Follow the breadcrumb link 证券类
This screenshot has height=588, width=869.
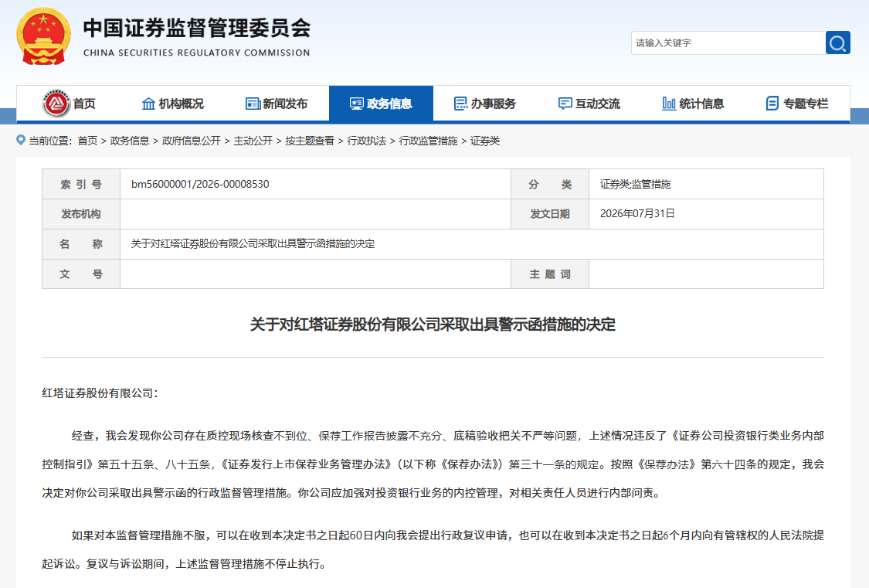click(x=485, y=141)
